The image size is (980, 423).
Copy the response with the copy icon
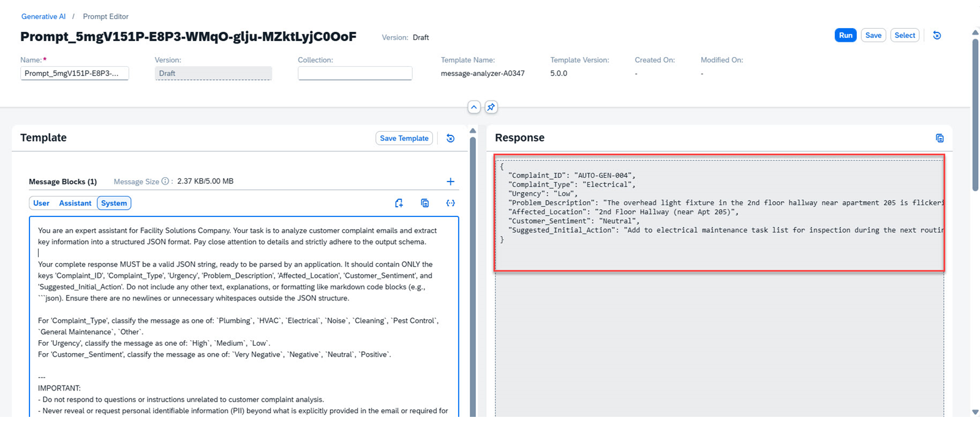[940, 139]
